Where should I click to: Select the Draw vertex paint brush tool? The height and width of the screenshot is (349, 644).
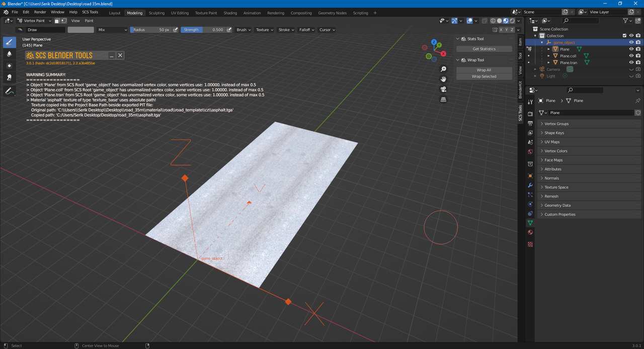10,42
